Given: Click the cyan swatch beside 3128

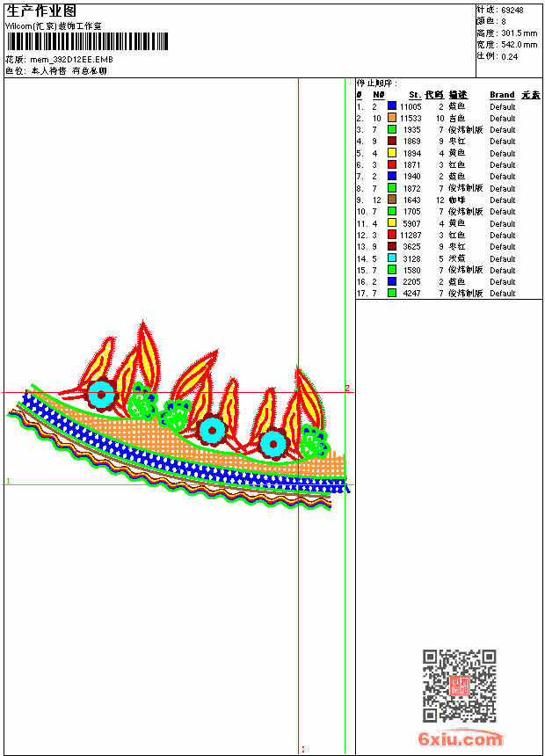Looking at the screenshot, I should [x=392, y=258].
